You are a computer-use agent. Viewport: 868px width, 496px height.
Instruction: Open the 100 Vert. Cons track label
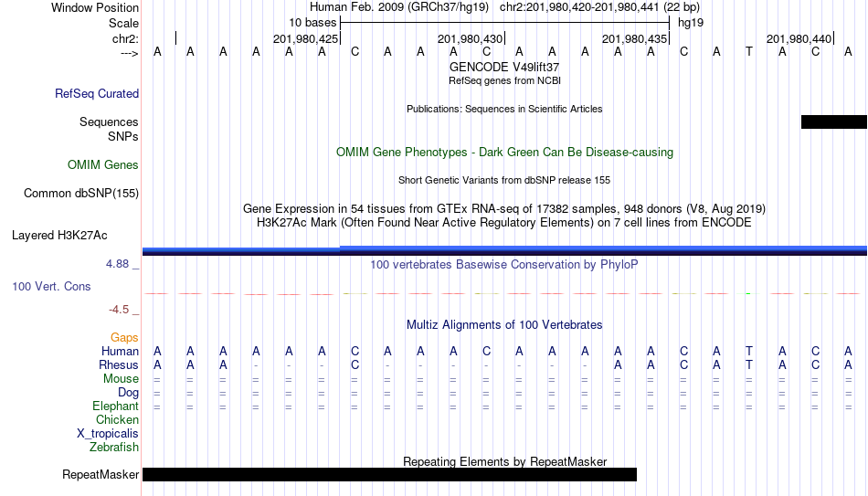tap(51, 286)
